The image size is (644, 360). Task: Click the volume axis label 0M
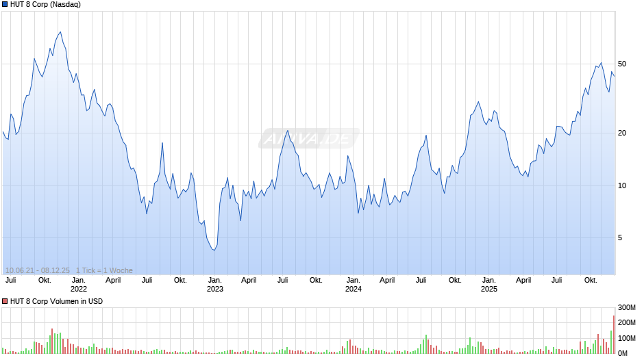pos(623,353)
